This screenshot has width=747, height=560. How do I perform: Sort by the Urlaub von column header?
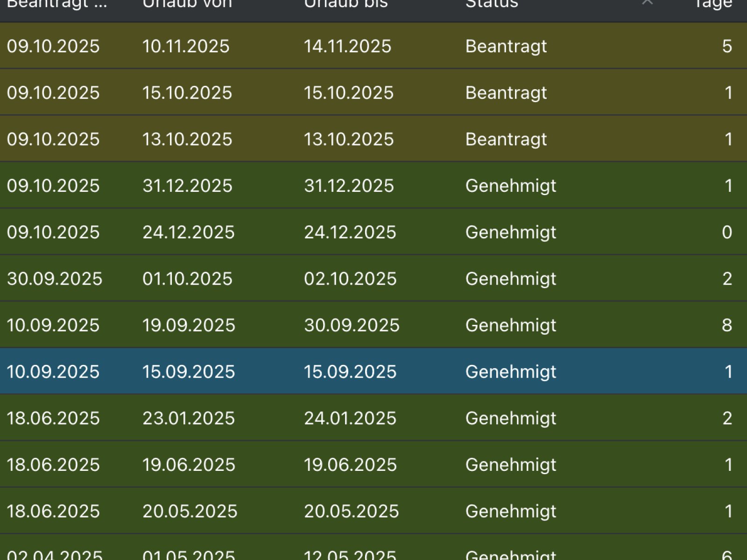point(187,4)
